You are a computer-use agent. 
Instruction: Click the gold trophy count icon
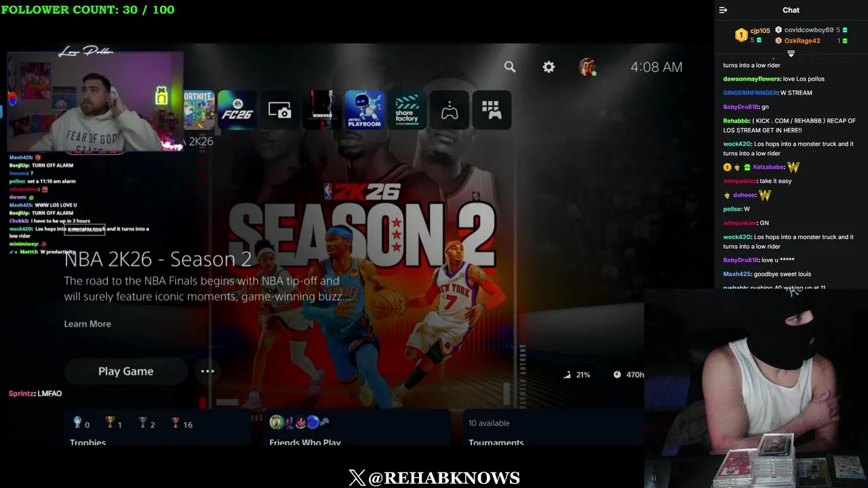[x=110, y=423]
